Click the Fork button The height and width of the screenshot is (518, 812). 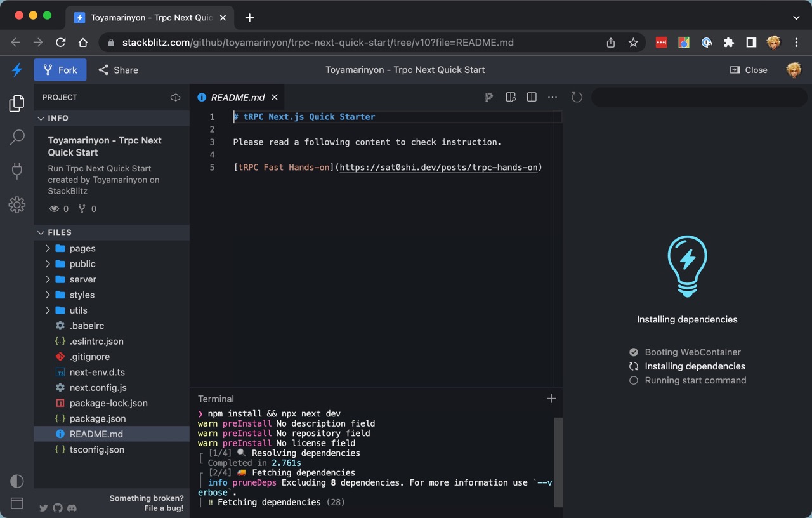(60, 70)
